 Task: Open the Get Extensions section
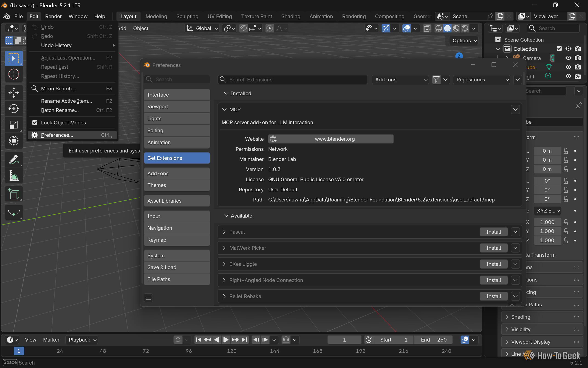tap(177, 158)
